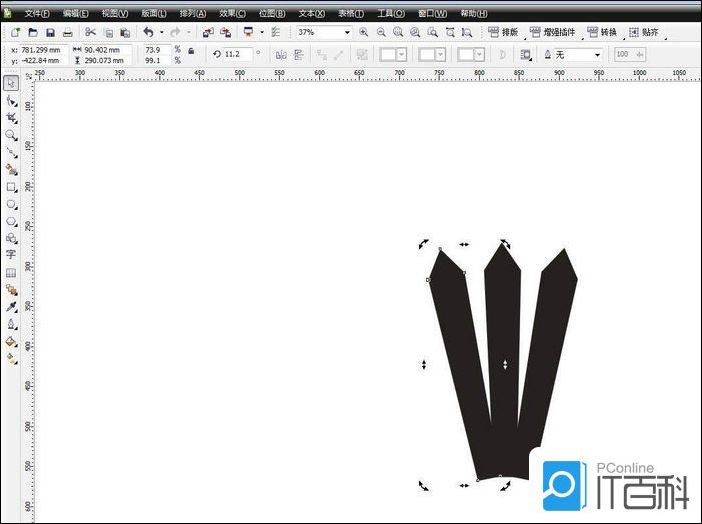Click the Save icon in the toolbar
The width and height of the screenshot is (702, 524).
click(x=50, y=33)
